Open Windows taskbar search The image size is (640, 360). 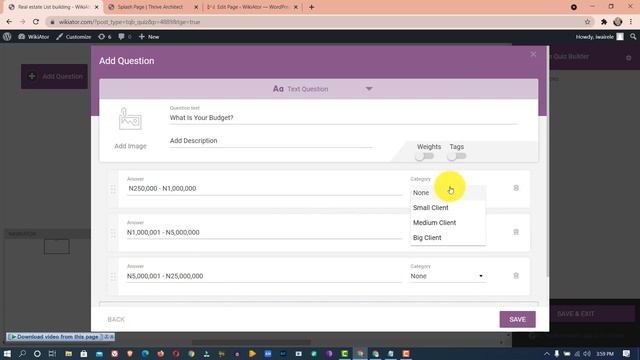point(22,353)
